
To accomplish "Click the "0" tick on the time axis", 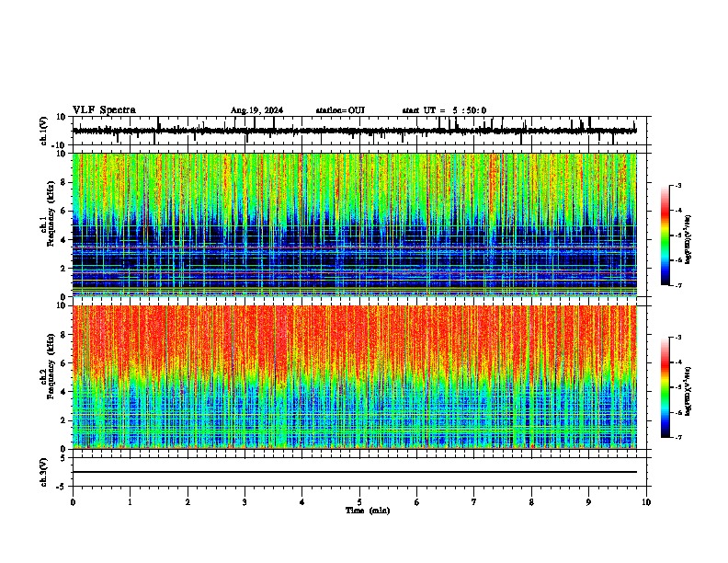I will 73,502.
